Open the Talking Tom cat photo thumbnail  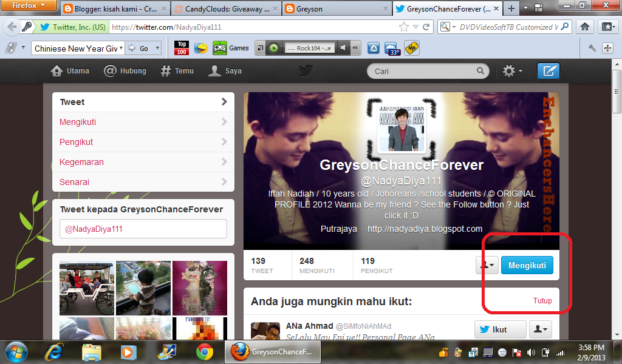[200, 288]
